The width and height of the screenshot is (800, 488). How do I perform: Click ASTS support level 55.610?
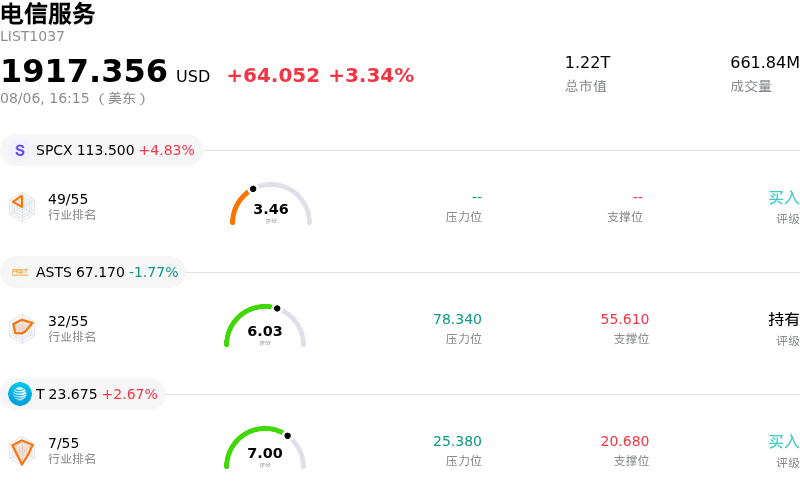[x=624, y=319]
